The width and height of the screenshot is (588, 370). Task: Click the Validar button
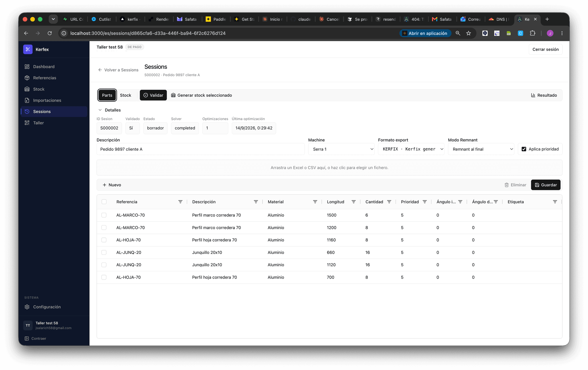[x=153, y=95]
